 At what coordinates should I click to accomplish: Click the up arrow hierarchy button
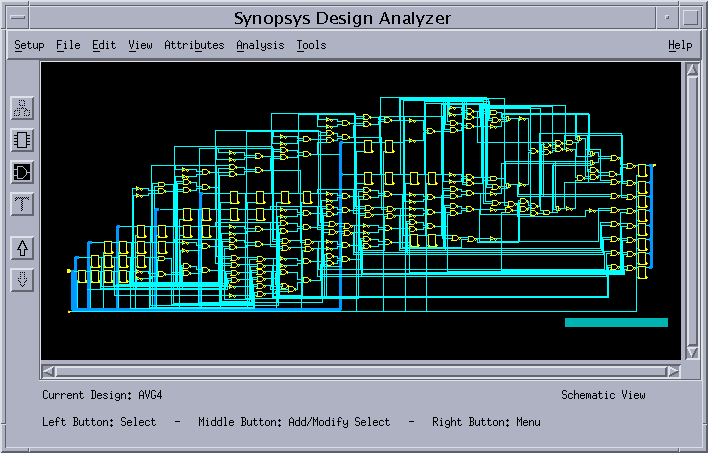click(22, 247)
